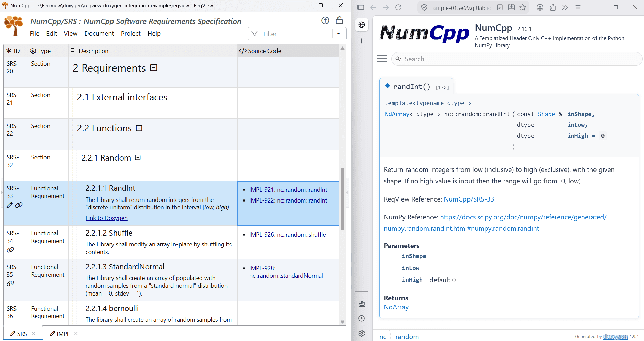Click the NdArray return type link
644x341 pixels.
coord(396,307)
